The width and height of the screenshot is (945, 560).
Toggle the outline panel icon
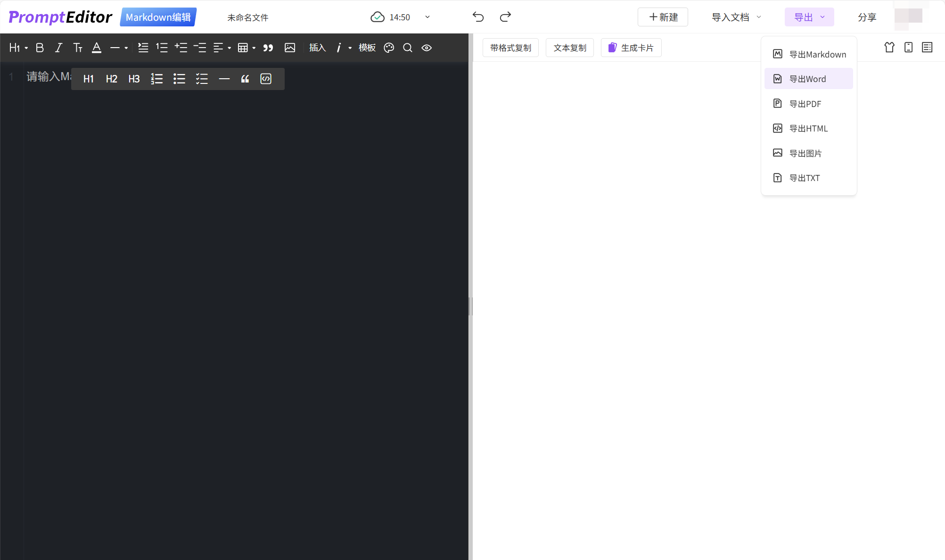(927, 47)
